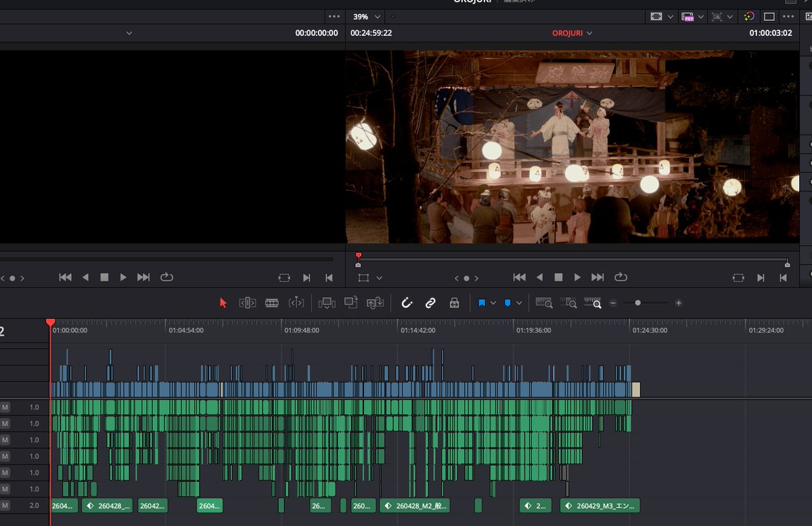Select the Selection Mode arrow tool

[223, 303]
